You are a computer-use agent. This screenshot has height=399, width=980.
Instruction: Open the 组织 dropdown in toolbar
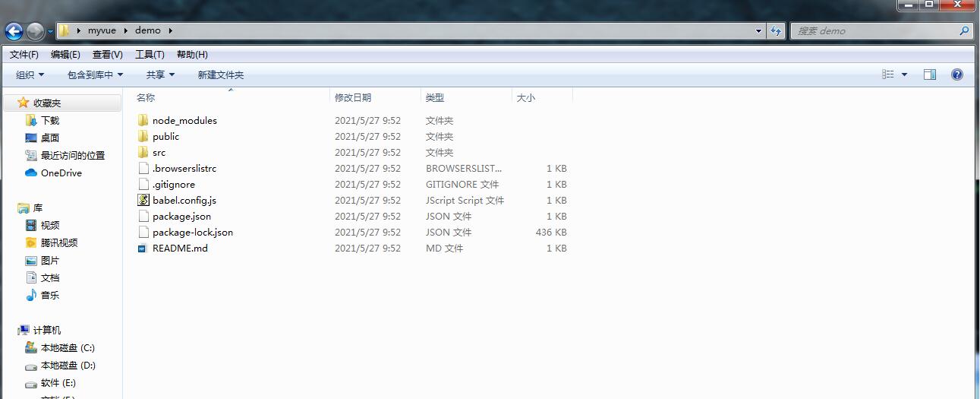pyautogui.click(x=30, y=74)
